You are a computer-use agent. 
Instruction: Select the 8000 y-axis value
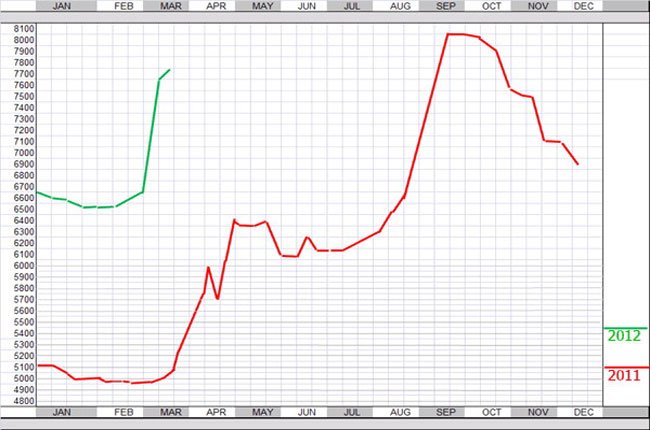24,40
